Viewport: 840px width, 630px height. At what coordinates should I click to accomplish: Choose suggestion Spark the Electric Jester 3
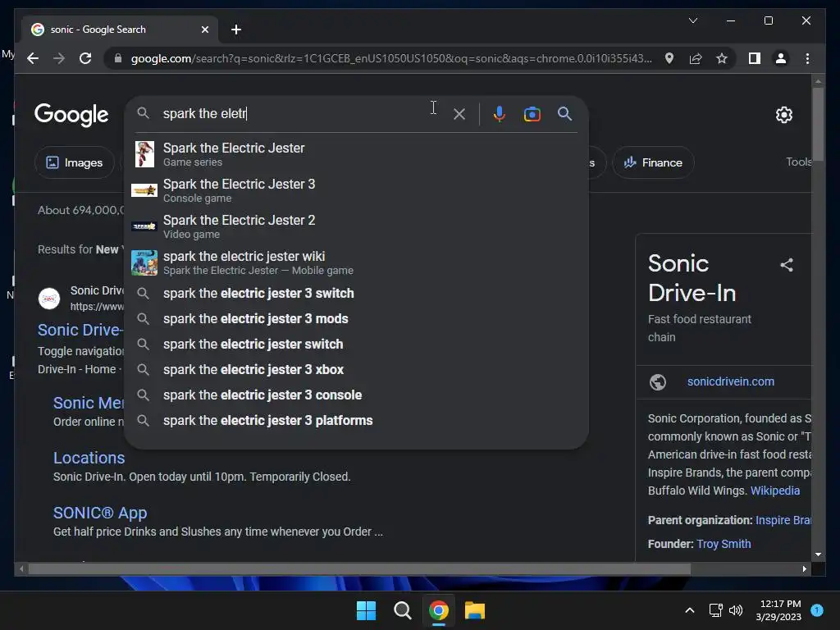356,190
